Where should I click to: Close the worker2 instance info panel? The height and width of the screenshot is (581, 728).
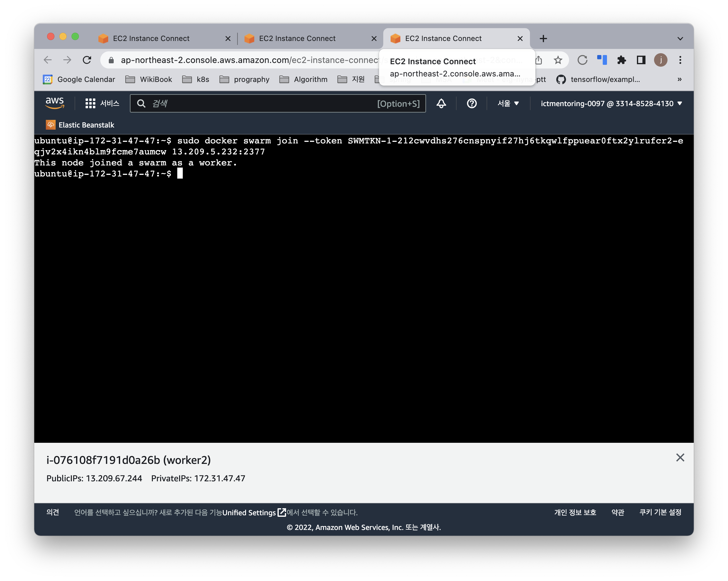(680, 457)
